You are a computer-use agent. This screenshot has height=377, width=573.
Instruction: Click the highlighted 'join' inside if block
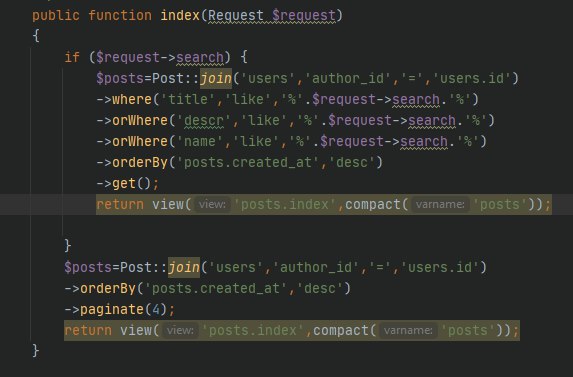coord(216,78)
